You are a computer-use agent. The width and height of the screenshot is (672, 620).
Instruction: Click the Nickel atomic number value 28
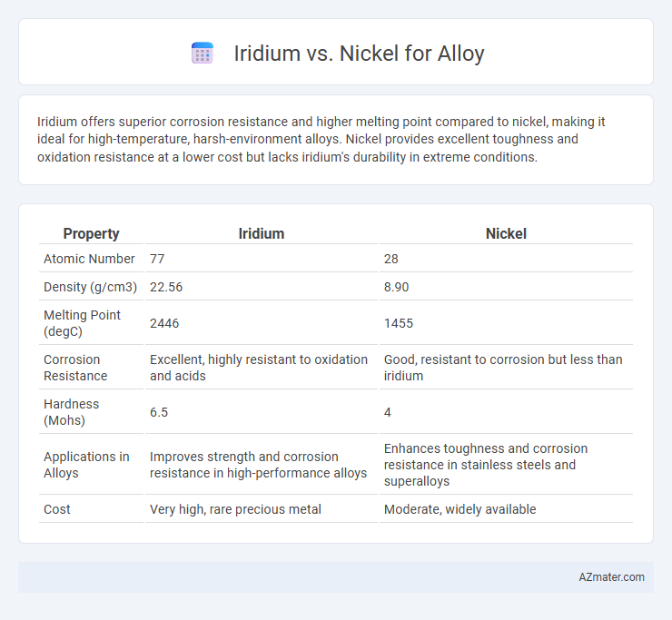390,259
